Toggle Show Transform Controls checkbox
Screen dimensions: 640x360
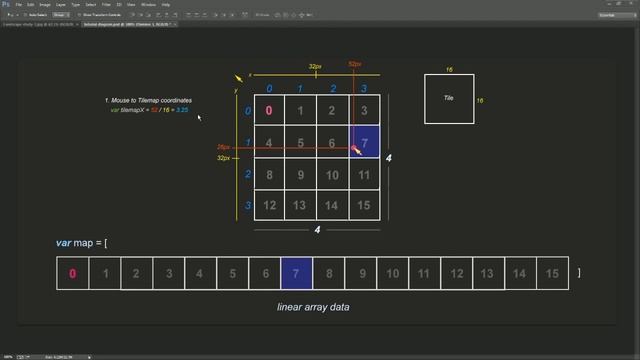click(x=79, y=15)
